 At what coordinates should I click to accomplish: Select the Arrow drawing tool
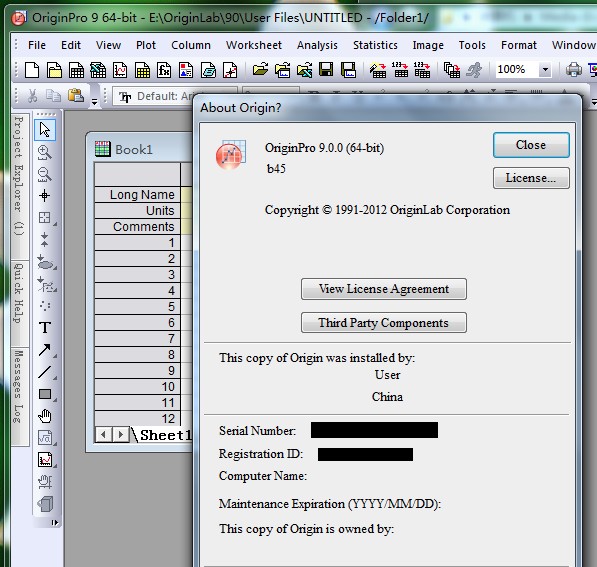pyautogui.click(x=45, y=350)
